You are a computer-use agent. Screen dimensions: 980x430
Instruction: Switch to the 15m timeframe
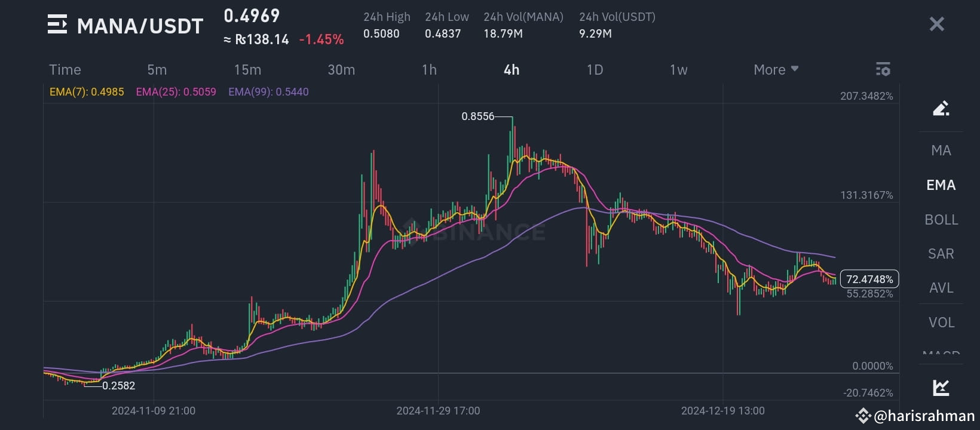[247, 69]
